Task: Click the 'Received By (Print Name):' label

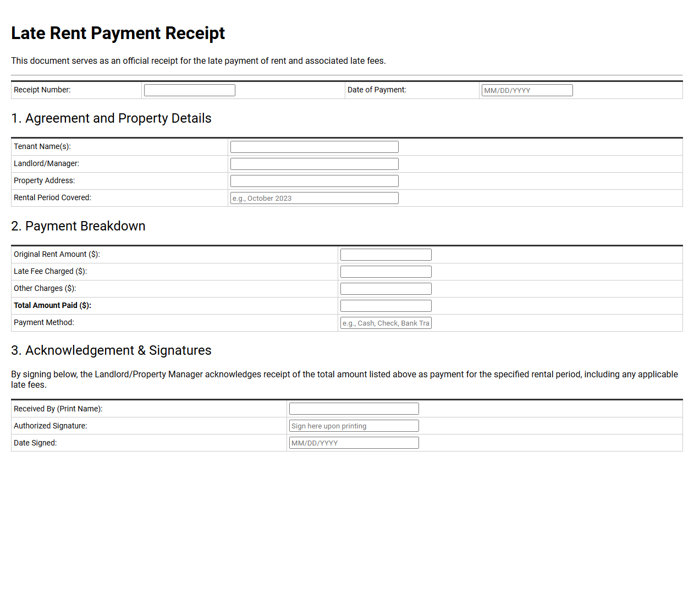Action: [x=58, y=409]
